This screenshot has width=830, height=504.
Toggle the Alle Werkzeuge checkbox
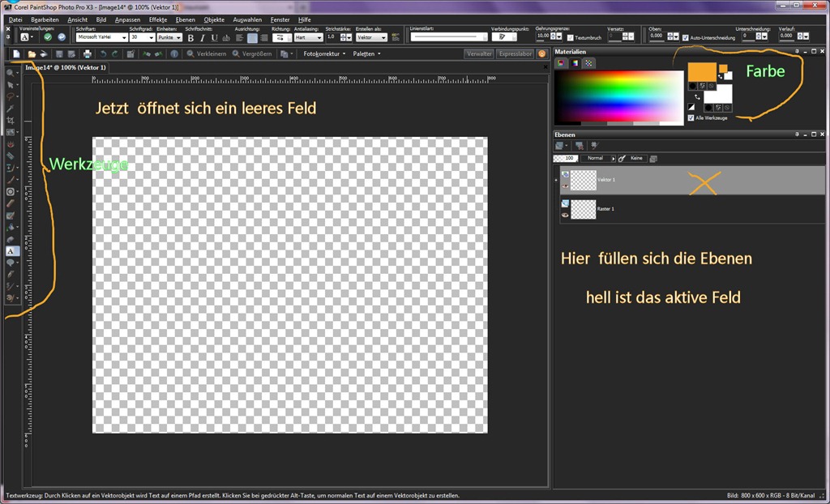691,117
